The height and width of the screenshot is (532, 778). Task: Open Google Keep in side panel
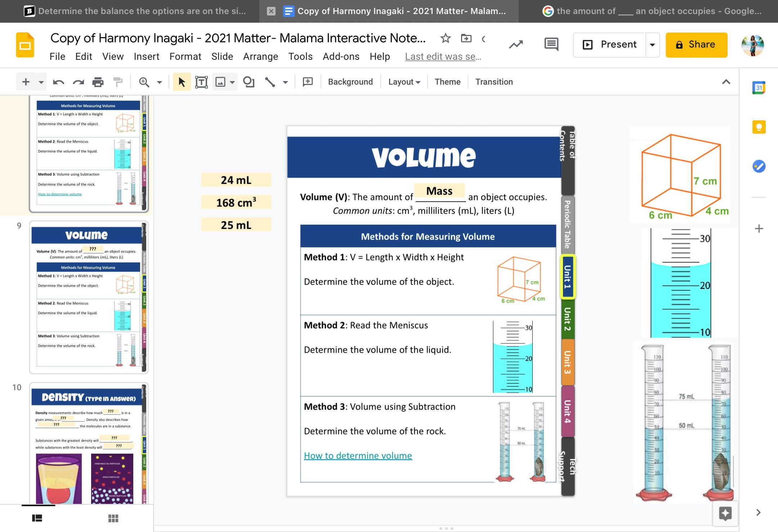[x=759, y=127]
